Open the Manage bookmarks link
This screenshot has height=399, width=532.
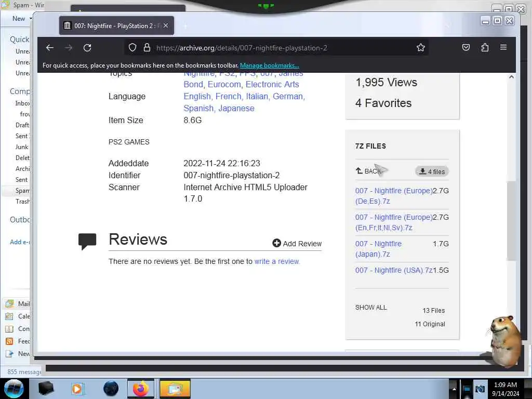[270, 65]
